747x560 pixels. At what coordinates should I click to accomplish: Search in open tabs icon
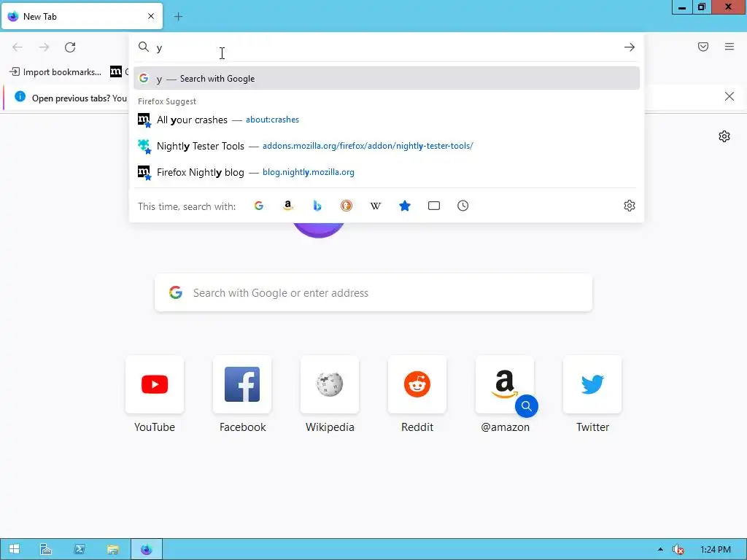tap(434, 206)
